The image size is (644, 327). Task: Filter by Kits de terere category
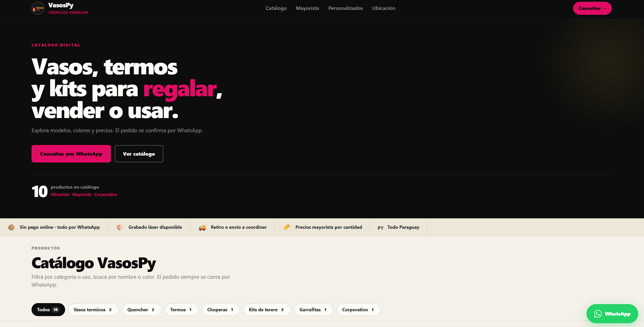point(267,310)
